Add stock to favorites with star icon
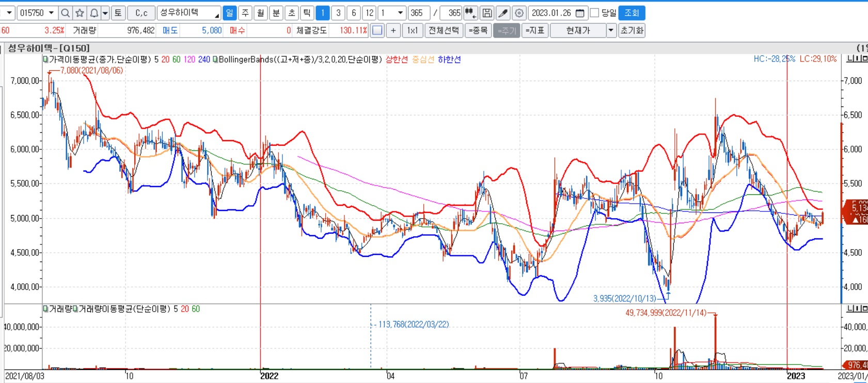The height and width of the screenshot is (383, 868). pos(80,13)
